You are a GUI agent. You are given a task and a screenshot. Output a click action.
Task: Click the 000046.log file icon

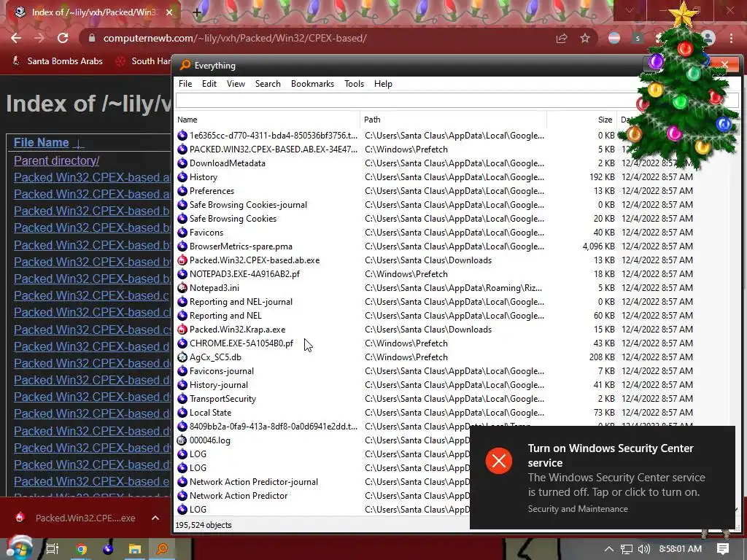coord(182,440)
